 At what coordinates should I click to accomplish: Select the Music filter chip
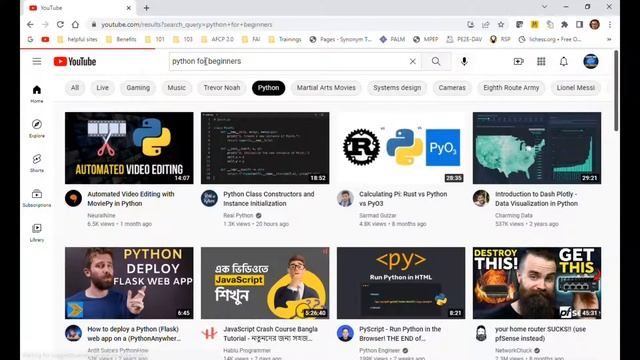pyautogui.click(x=177, y=88)
